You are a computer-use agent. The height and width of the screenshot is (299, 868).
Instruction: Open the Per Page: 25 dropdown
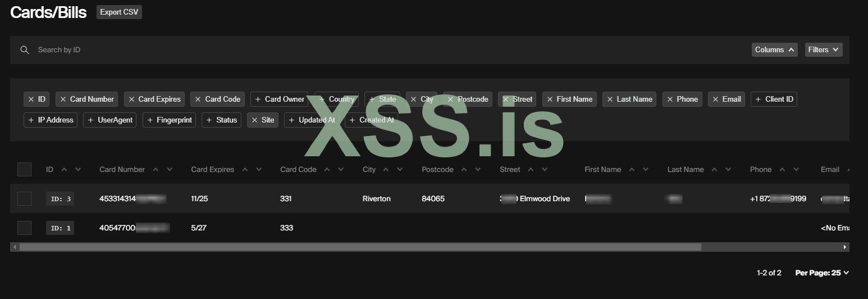click(822, 273)
